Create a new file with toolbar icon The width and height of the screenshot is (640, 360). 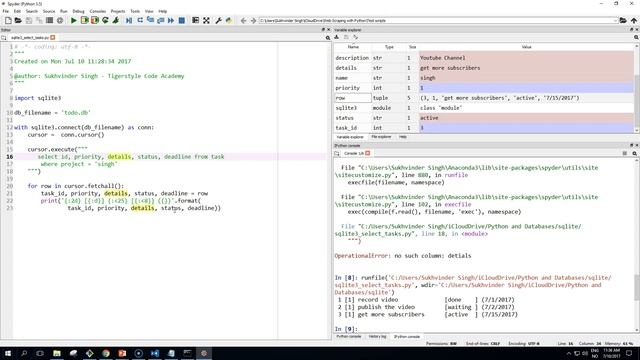tap(8, 20)
